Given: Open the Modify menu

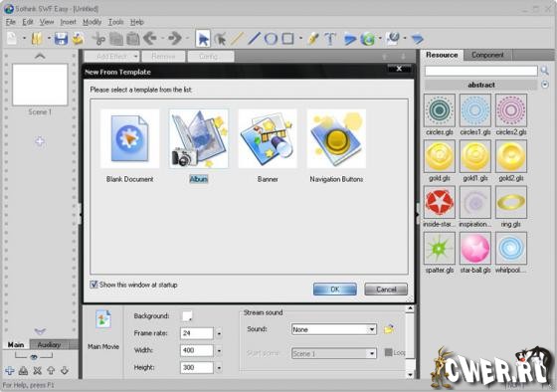Looking at the screenshot, I should (x=92, y=22).
